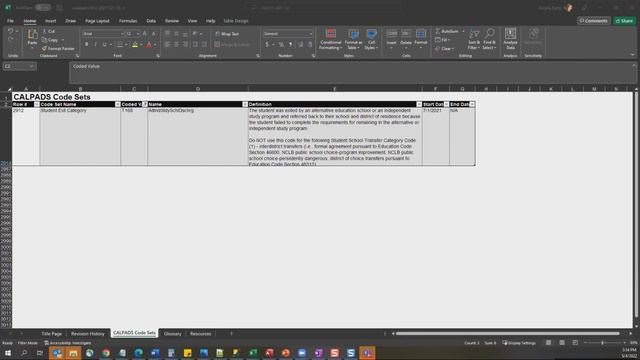Toggle Bold formatting
The height and width of the screenshot is (360, 640).
[87, 44]
